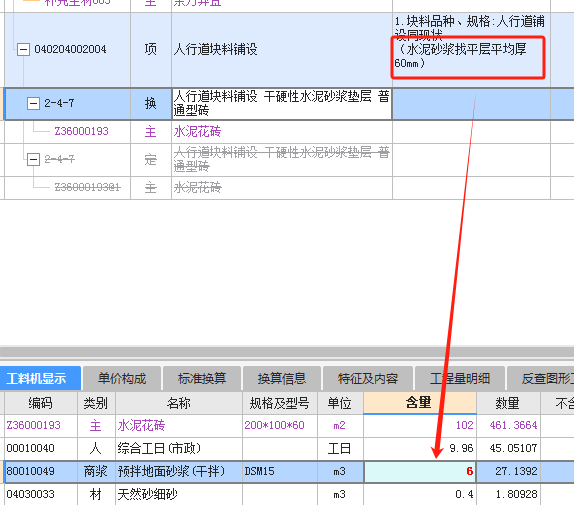Select the 80010049 code cell
Screen dimensions: 574x505
(x=41, y=472)
